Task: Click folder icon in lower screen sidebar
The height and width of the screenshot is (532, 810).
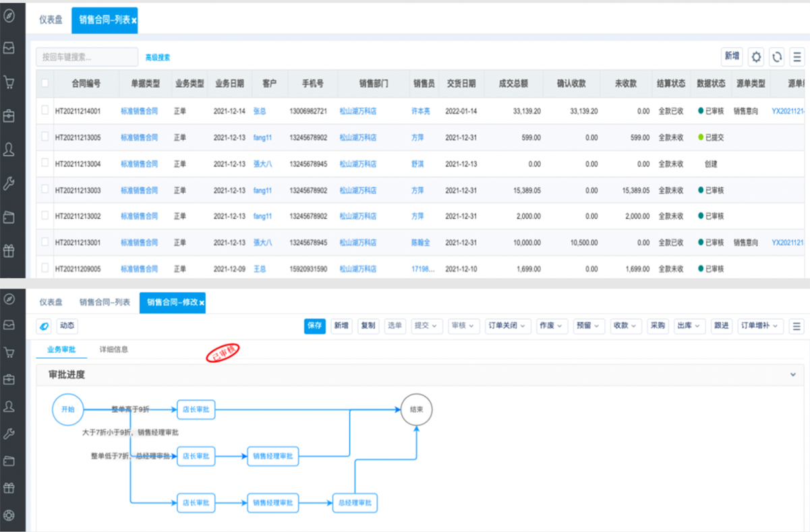Action: pos(9,461)
